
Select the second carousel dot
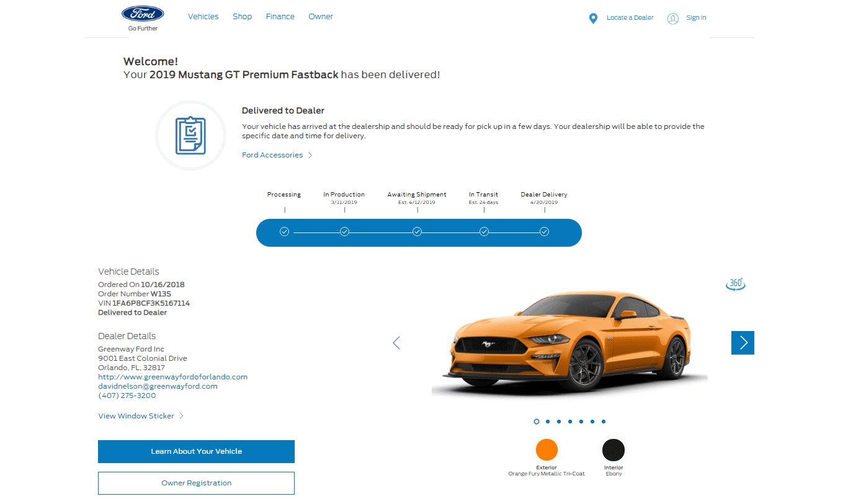tap(548, 422)
